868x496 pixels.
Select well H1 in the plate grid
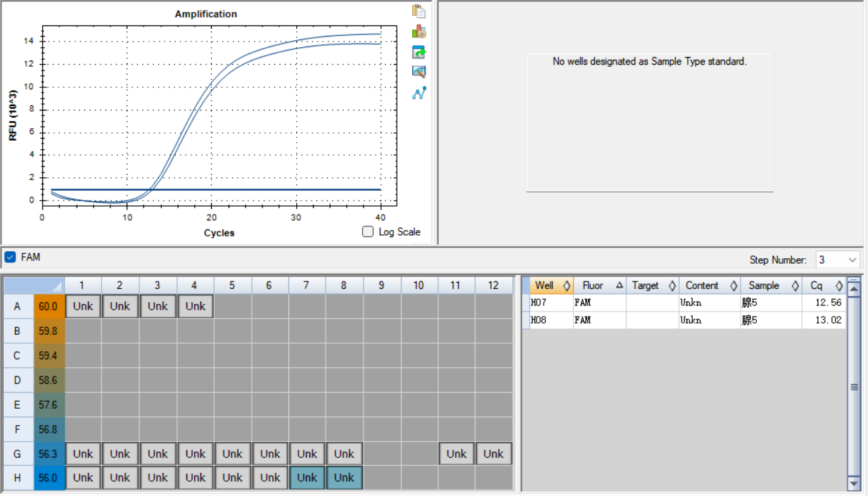[x=83, y=478]
